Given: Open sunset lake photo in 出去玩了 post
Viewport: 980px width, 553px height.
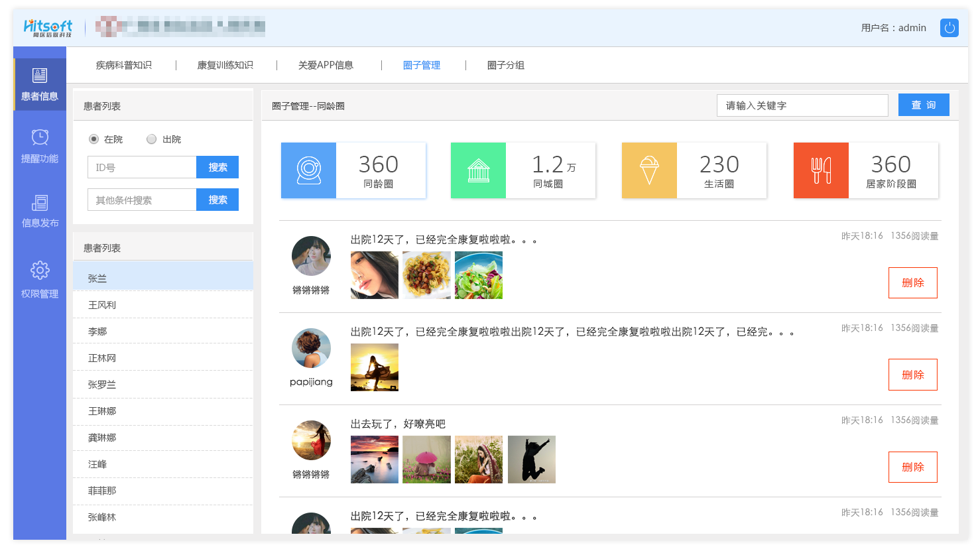Looking at the screenshot, I should 375,460.
